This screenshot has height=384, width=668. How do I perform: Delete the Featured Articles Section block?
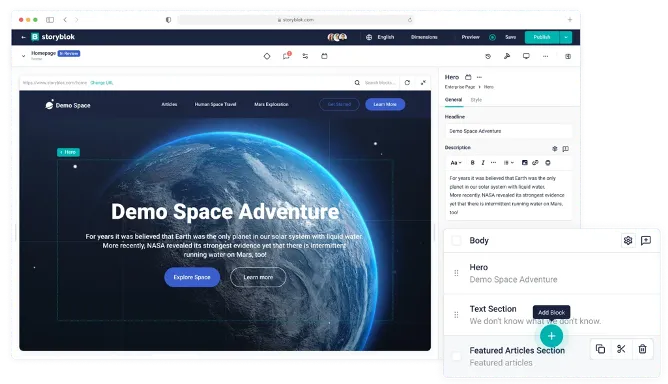point(642,349)
